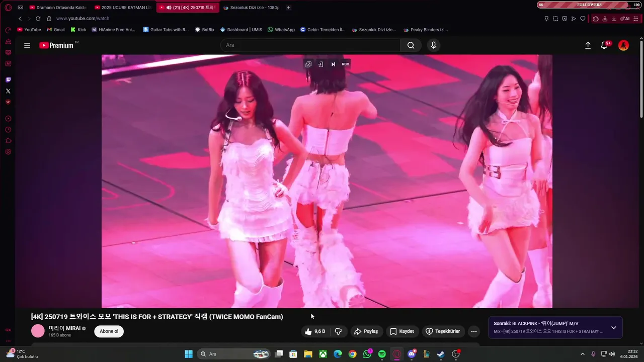Open history clock icon in Opera sidebar
The width and height of the screenshot is (644, 362).
[8, 130]
